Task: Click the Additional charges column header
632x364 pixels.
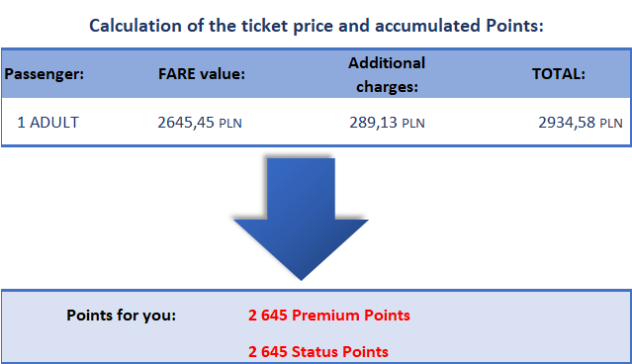Action: [x=387, y=74]
